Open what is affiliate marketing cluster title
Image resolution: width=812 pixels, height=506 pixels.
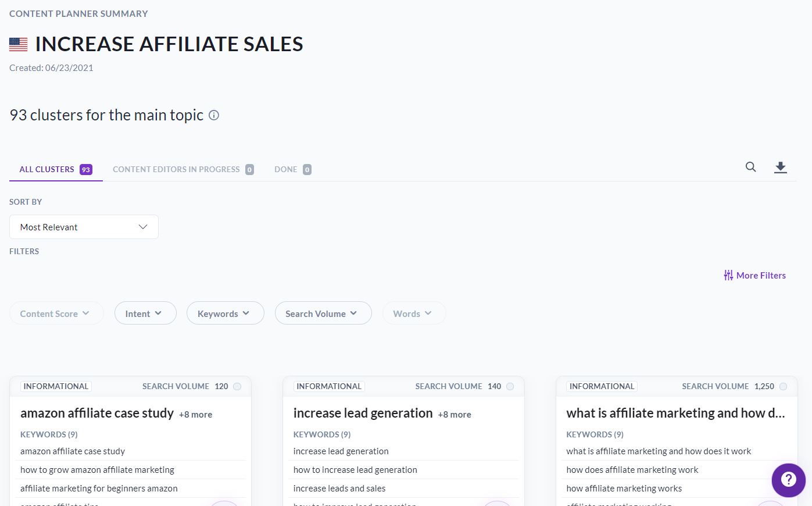675,413
